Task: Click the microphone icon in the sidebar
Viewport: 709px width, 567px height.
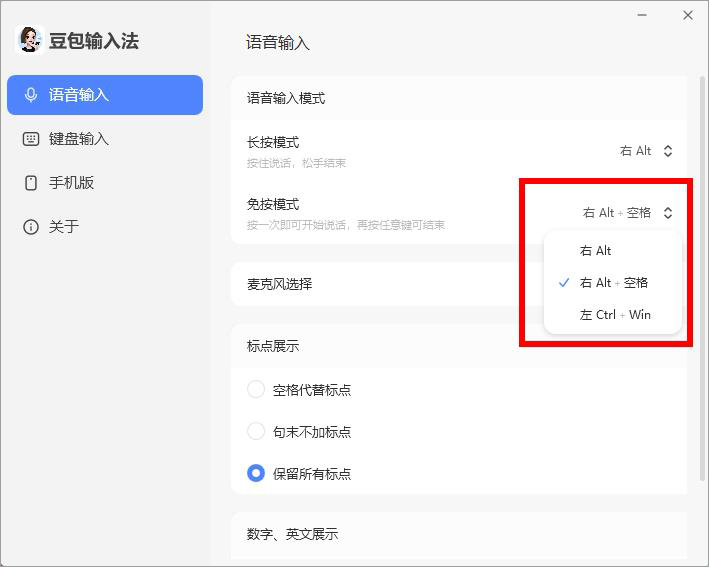Action: [x=31, y=95]
